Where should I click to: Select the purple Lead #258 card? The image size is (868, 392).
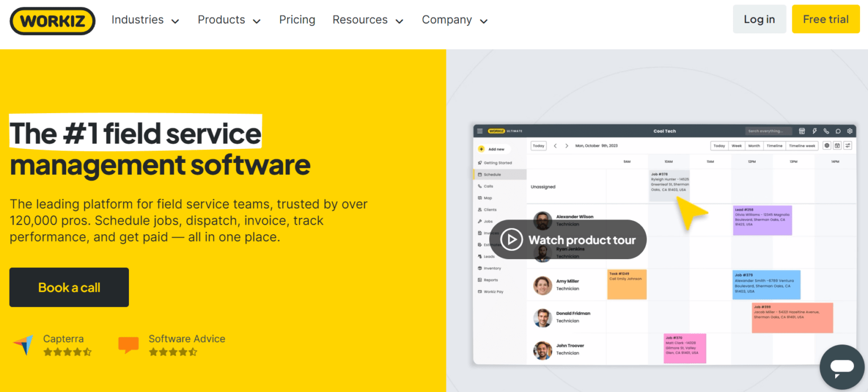tap(762, 220)
